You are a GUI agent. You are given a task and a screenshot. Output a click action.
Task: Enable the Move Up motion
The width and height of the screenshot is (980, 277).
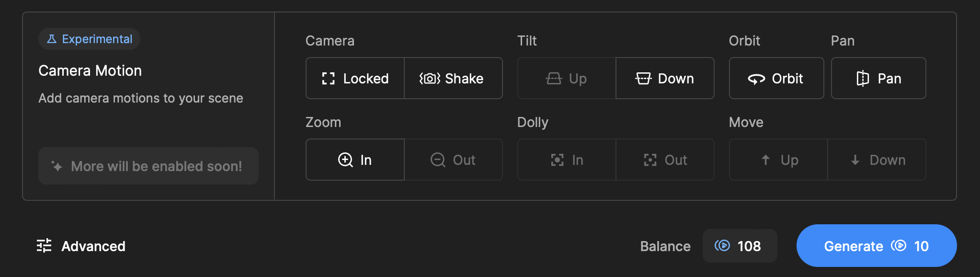point(778,160)
